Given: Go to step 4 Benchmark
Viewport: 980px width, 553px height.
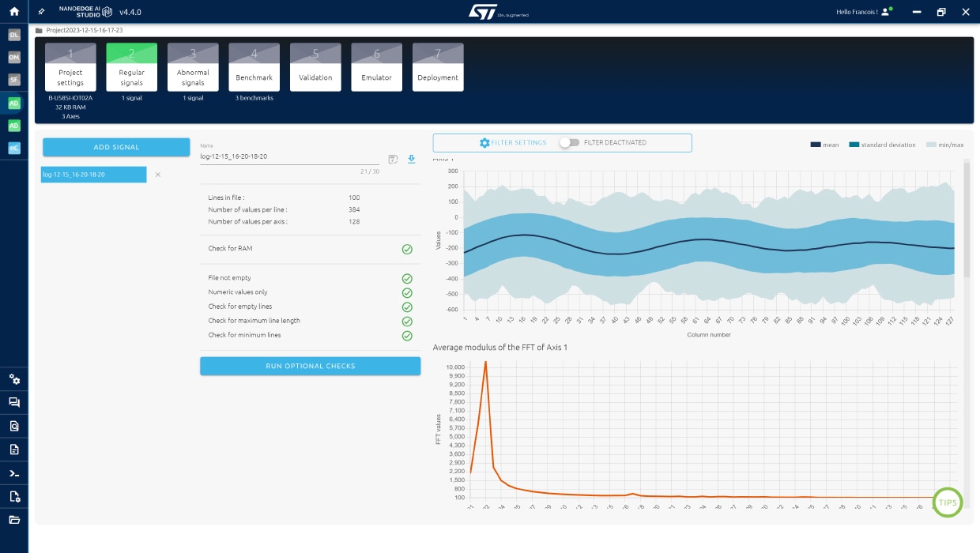Looking at the screenshot, I should [x=254, y=68].
